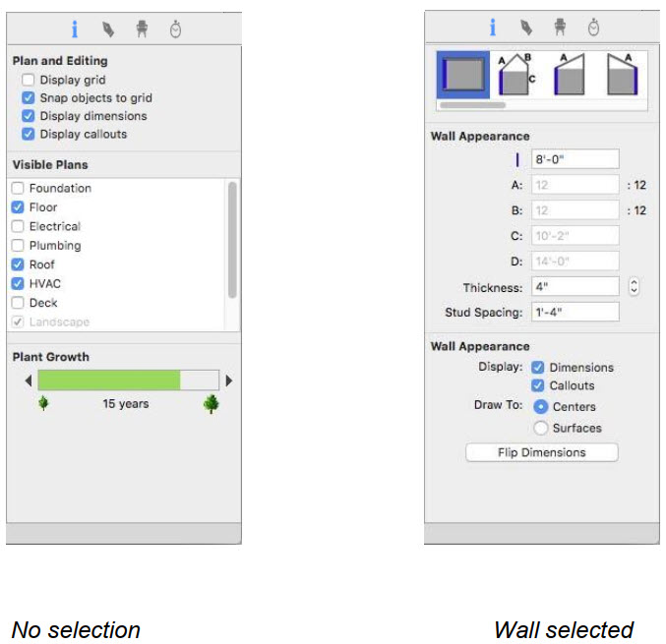Click the Thickness stepper arrows
666x644 pixels.
[x=634, y=286]
